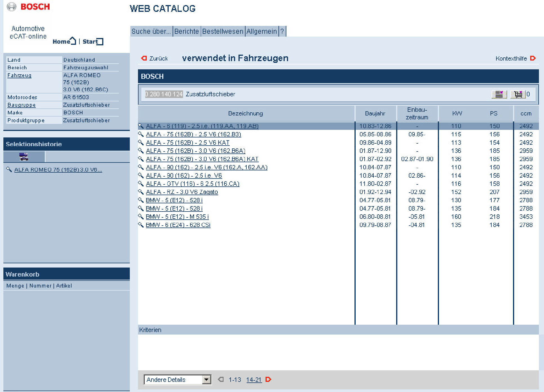Open the Andere Details dropdown
Image resolution: width=544 pixels, height=392 pixels.
pyautogui.click(x=177, y=380)
